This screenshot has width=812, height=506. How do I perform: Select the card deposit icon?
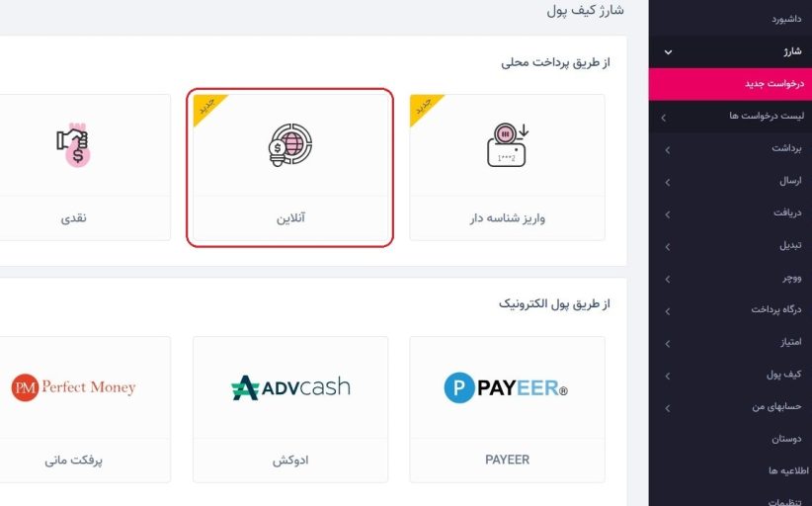tap(508, 145)
